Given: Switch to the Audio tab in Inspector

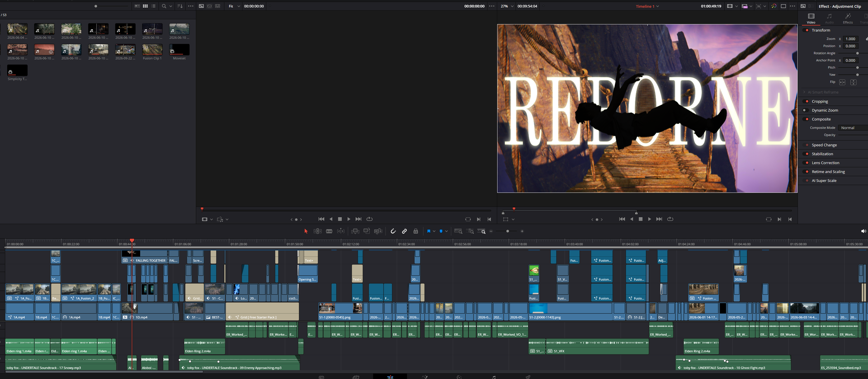Looking at the screenshot, I should coord(829,19).
